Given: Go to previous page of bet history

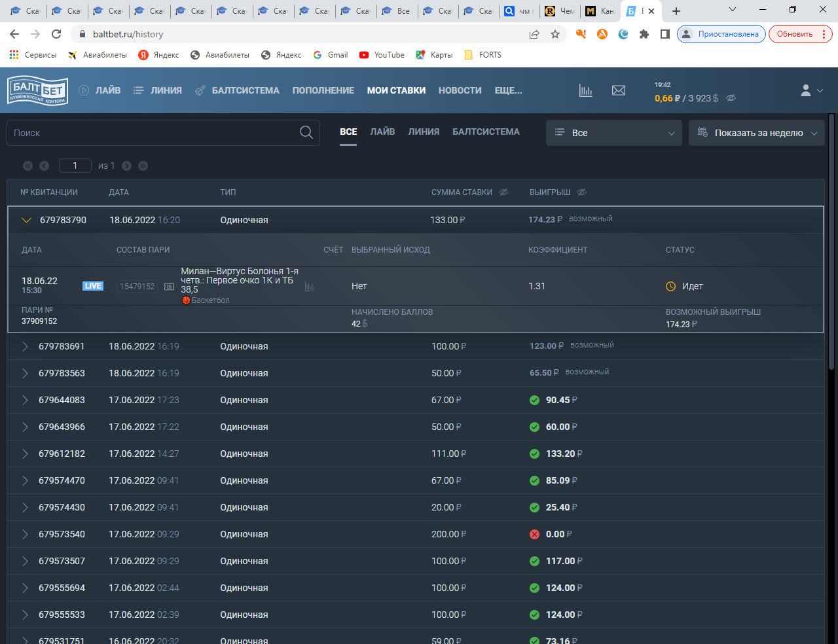Looking at the screenshot, I should click(x=44, y=166).
